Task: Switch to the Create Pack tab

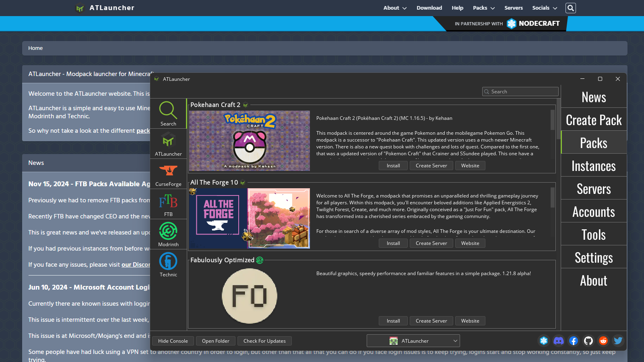Action: click(x=594, y=120)
